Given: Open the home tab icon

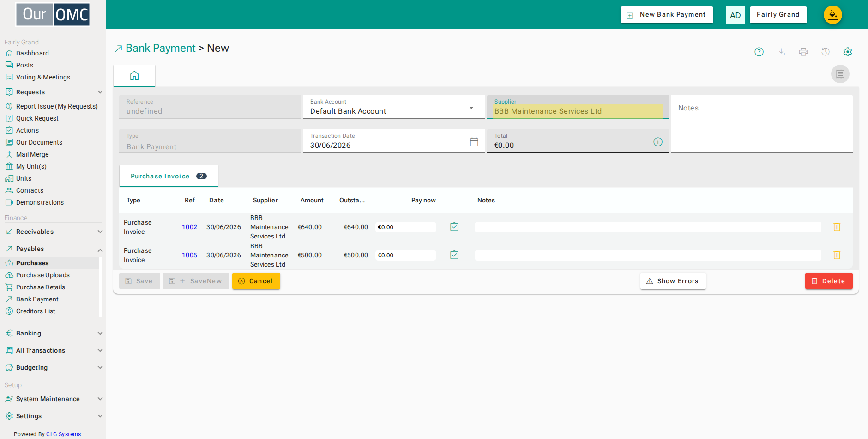Looking at the screenshot, I should coord(134,75).
